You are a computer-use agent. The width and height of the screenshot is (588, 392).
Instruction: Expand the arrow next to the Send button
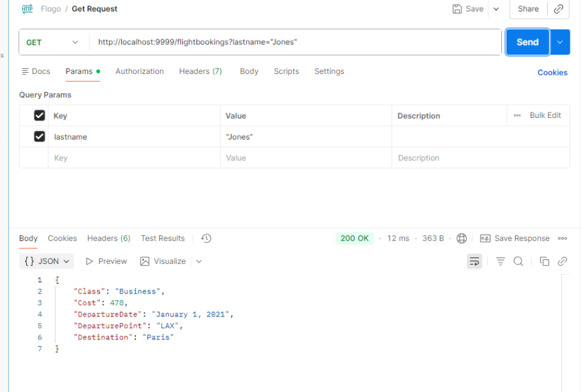560,42
